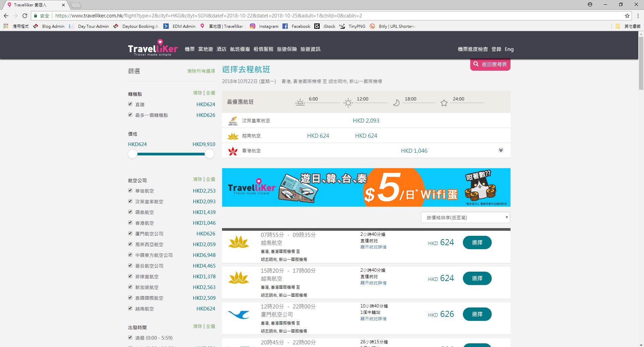This screenshot has height=347, width=644.
Task: Select the 15時20分 Vietnam Airlines flight
Action: 477,278
